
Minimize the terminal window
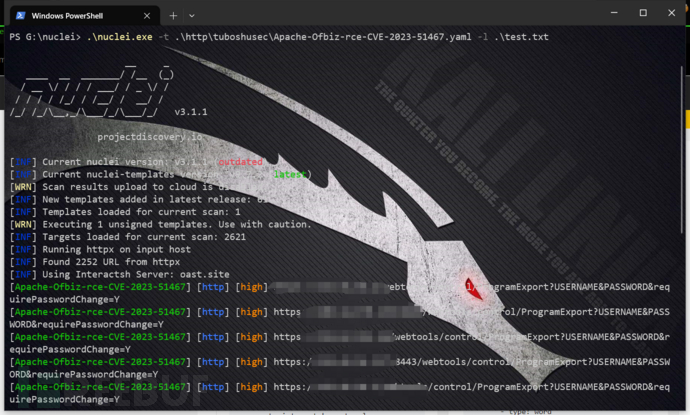614,13
